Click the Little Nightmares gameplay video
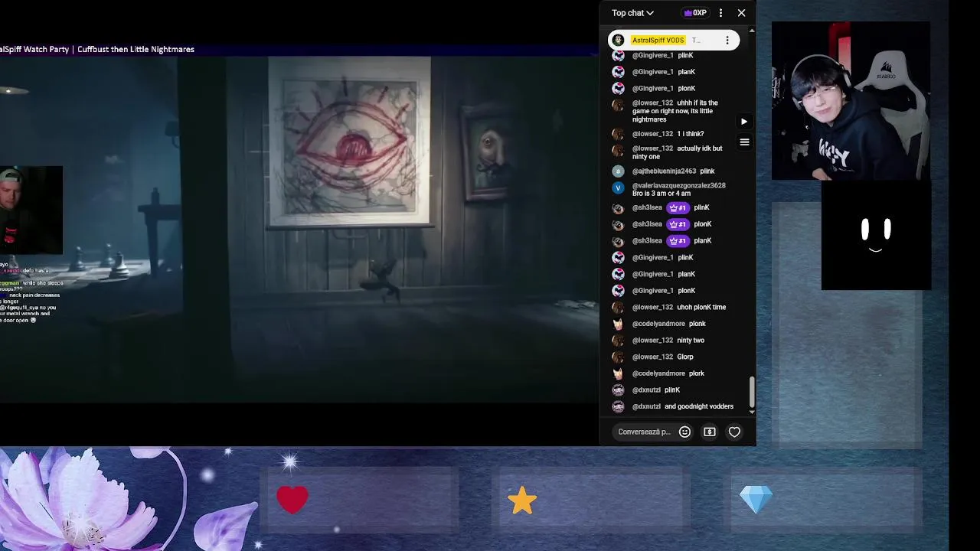Screen dimensions: 980x551 click(299, 229)
